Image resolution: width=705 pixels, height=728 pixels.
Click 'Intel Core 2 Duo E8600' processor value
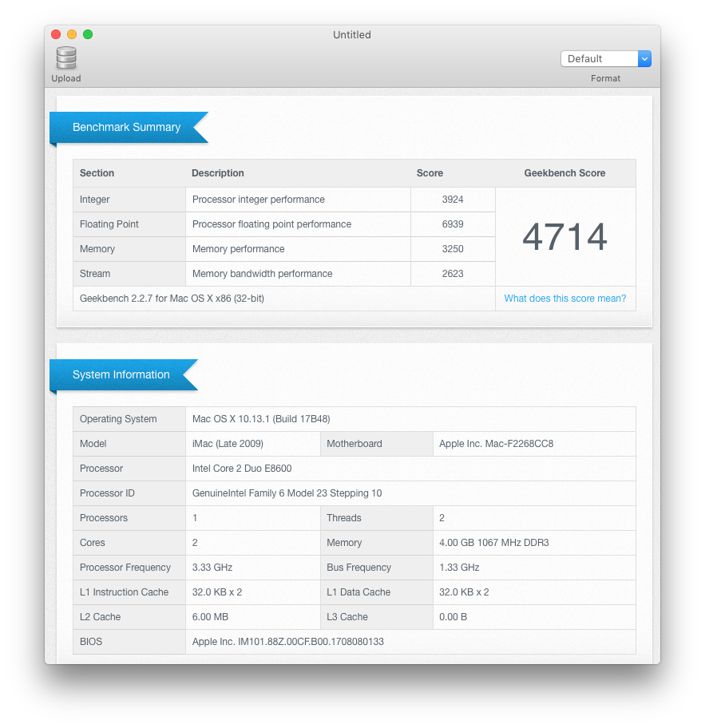tap(242, 469)
